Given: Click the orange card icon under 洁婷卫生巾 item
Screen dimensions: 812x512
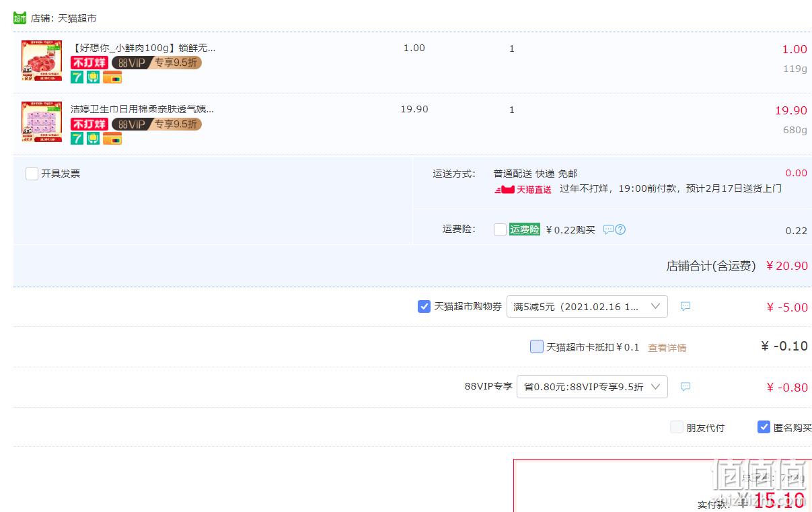Looking at the screenshot, I should [x=112, y=139].
